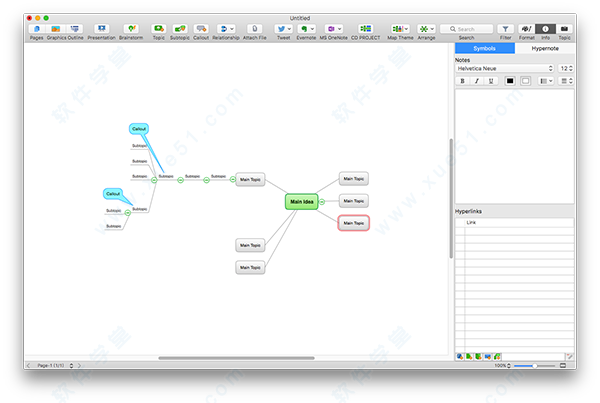Open the Helvetica Neue font dropdown
The width and height of the screenshot is (600, 403).
pyautogui.click(x=505, y=68)
